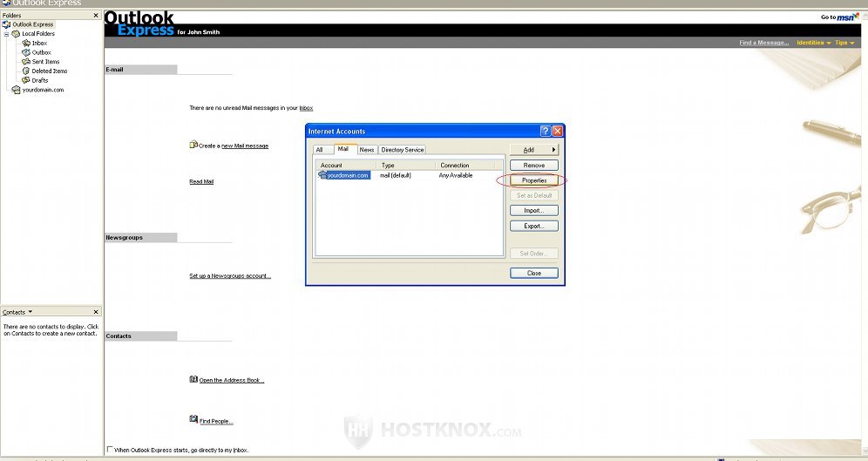Open account Properties

(x=533, y=180)
